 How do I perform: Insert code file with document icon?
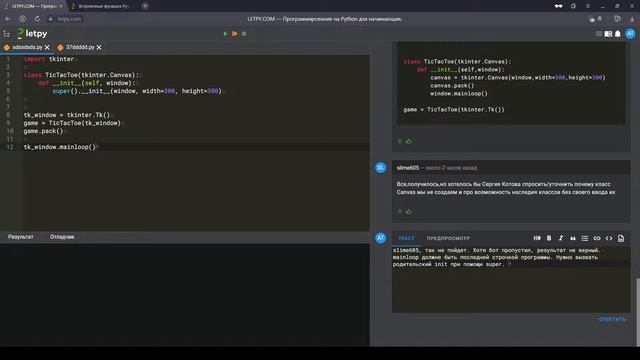621,238
